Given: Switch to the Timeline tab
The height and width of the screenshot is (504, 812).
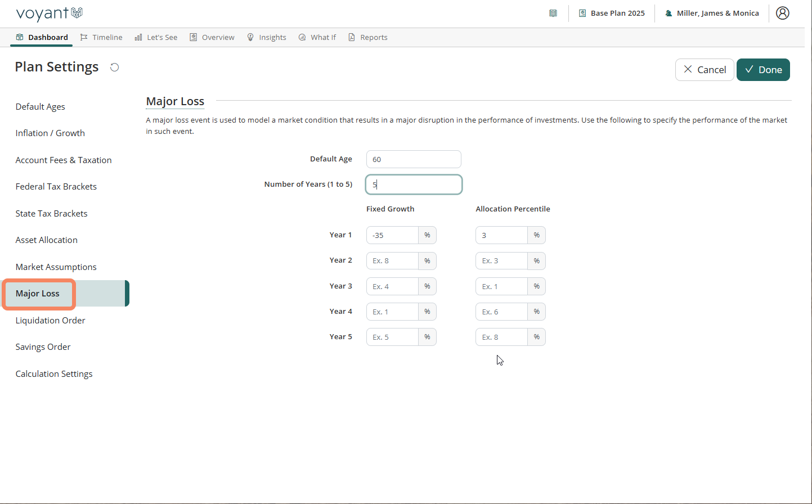Looking at the screenshot, I should tap(101, 37).
